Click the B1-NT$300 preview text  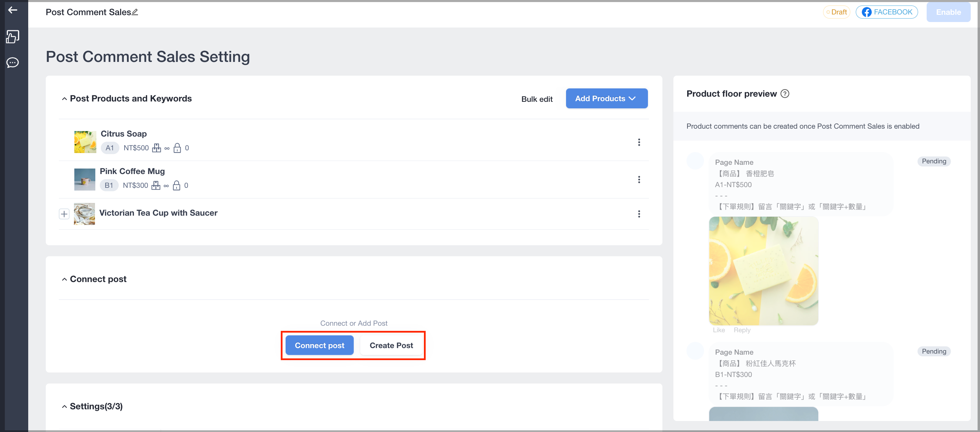[x=734, y=375]
